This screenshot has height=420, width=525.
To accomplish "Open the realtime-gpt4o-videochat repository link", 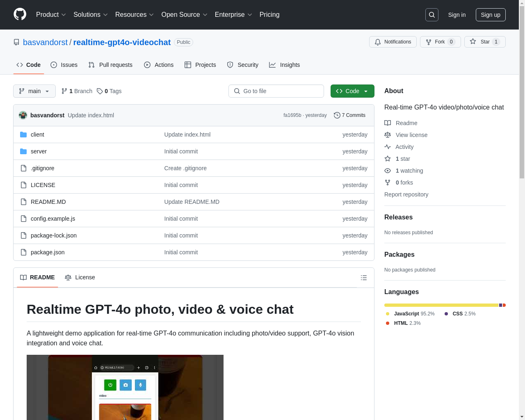I will coord(122,42).
